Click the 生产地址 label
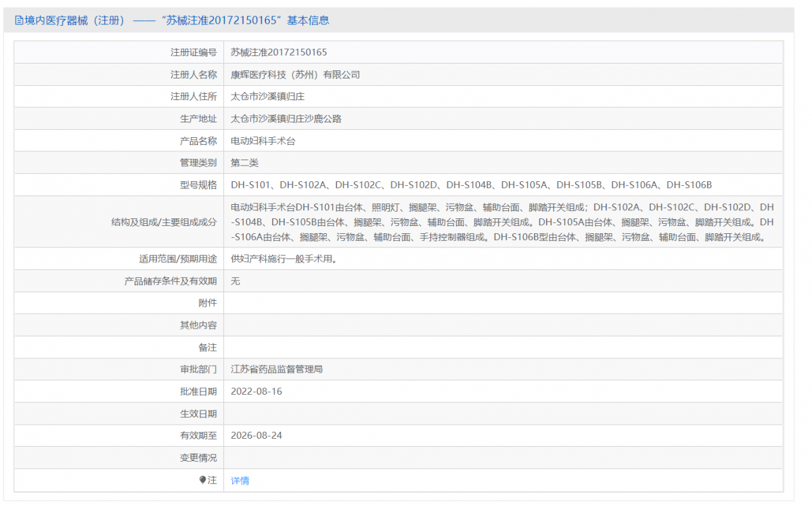812x505 pixels. click(x=198, y=119)
